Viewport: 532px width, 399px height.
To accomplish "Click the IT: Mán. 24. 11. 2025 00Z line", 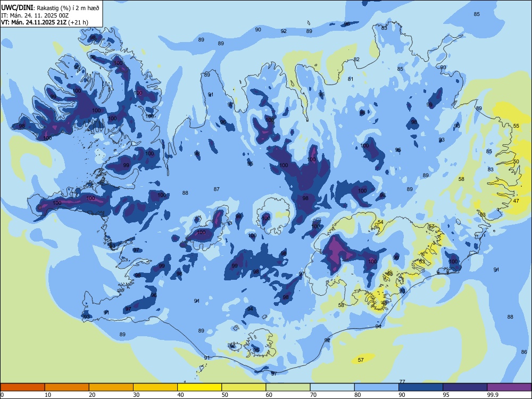I will pyautogui.click(x=35, y=15).
